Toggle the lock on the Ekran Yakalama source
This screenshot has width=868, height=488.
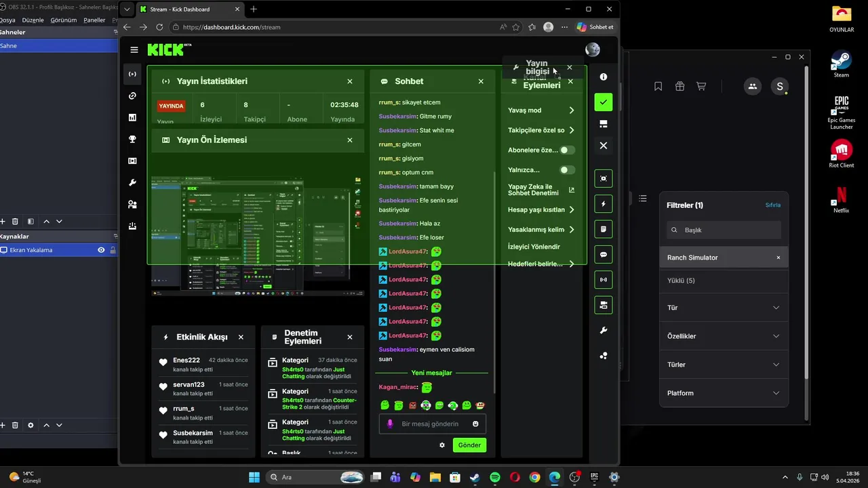(113, 250)
